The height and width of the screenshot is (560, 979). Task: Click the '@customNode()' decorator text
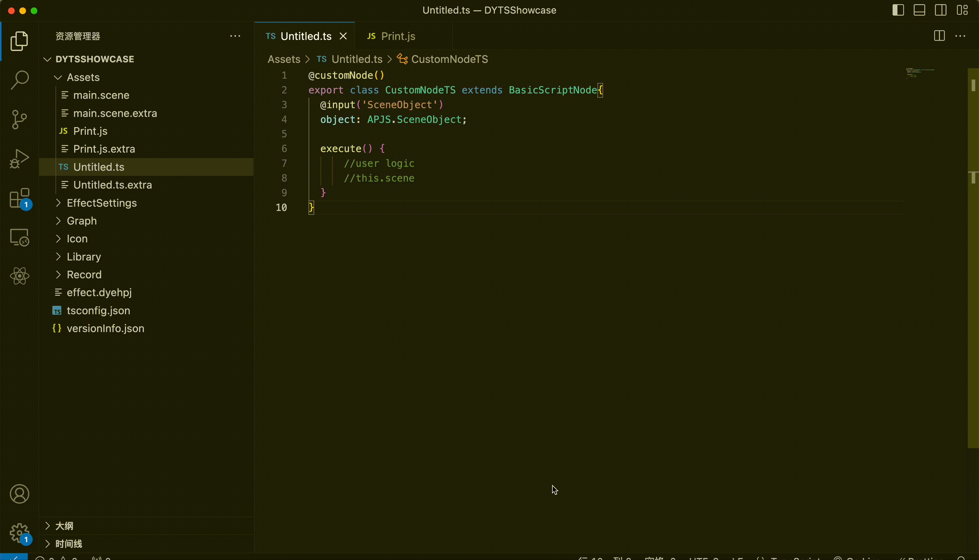pos(346,75)
